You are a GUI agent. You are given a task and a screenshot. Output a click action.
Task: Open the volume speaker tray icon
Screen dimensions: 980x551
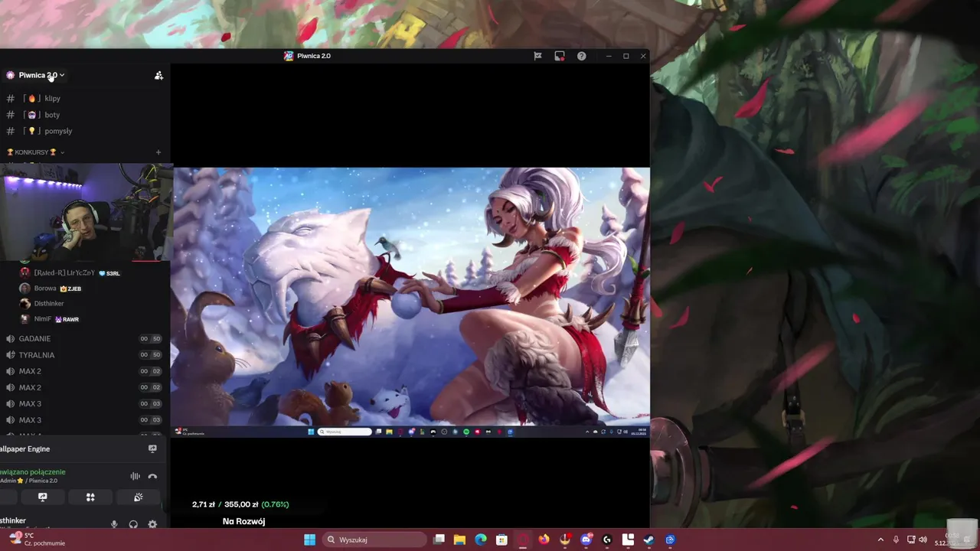[x=922, y=540]
